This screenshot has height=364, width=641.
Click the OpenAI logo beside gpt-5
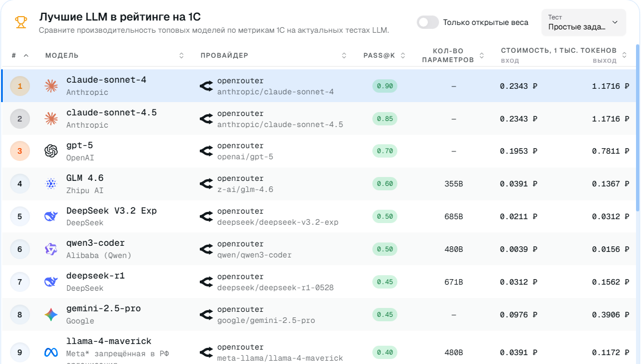pyautogui.click(x=51, y=151)
